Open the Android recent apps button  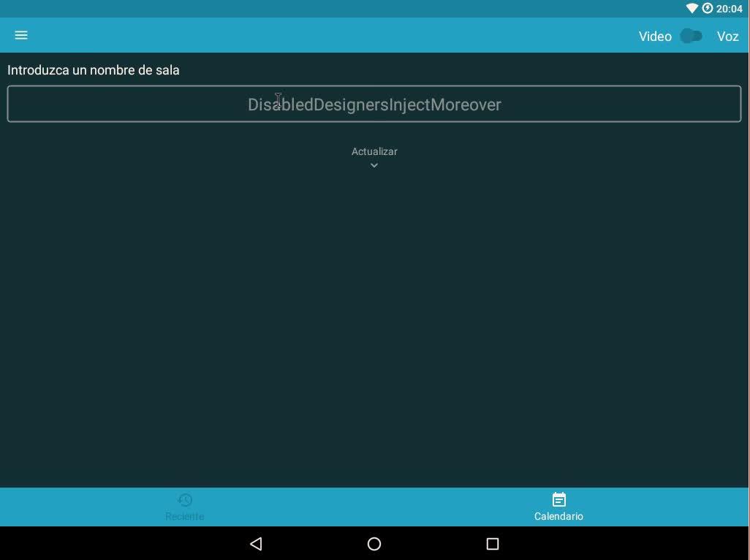click(x=493, y=544)
